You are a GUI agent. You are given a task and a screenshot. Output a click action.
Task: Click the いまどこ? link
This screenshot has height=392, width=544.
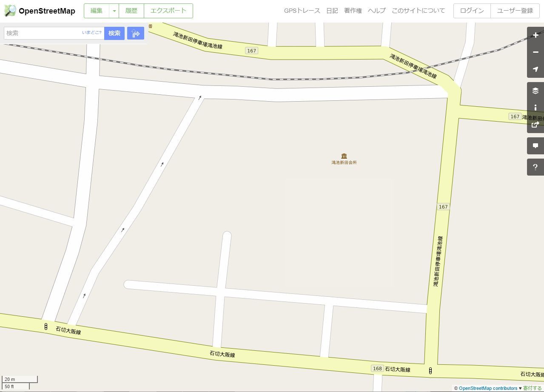point(92,33)
